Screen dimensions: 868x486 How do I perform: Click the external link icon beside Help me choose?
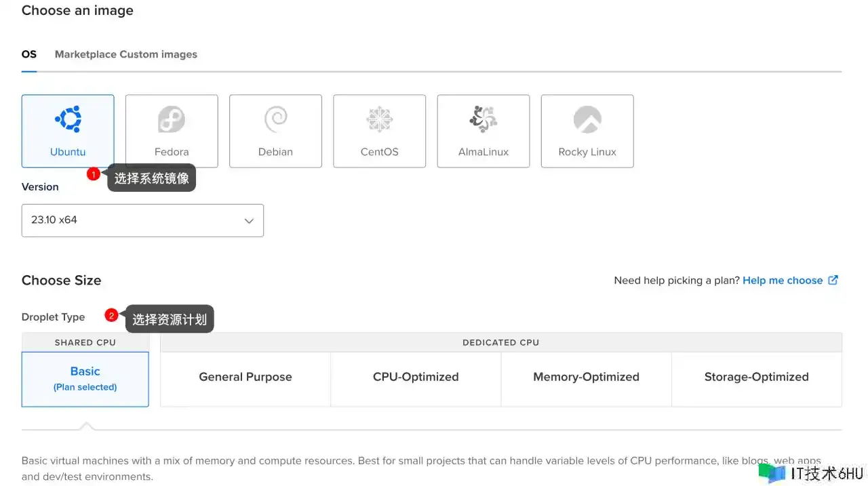[833, 280]
